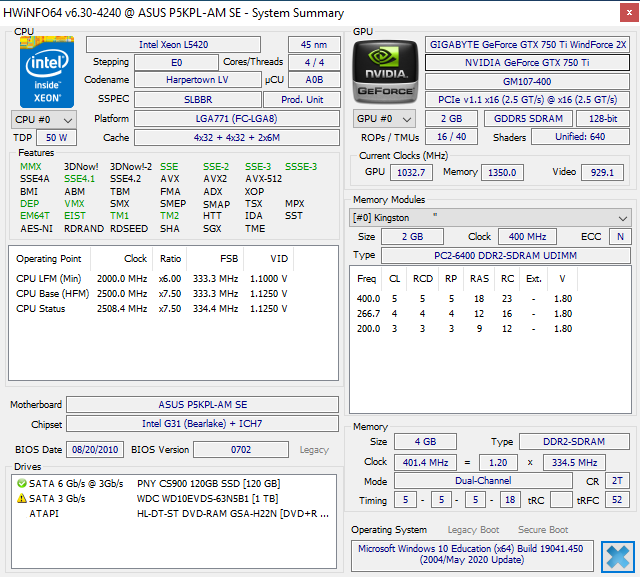Click the Intel Inside Xeon logo

(x=47, y=72)
